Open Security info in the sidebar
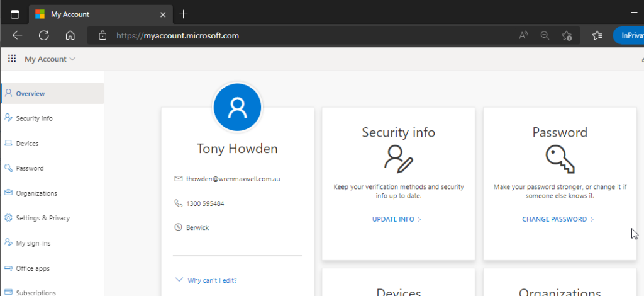This screenshot has height=296, width=644. coord(53,118)
